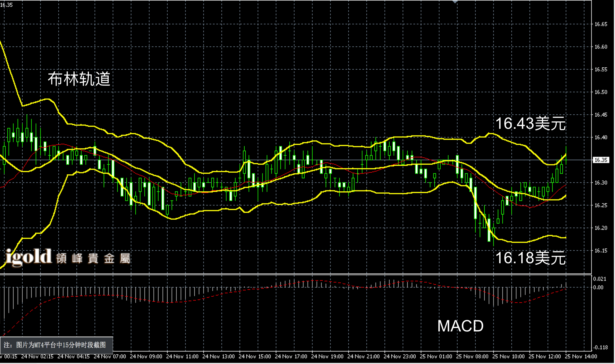This screenshot has width=615, height=364.
Task: Click the 16.43美元 upper band annotation
Action: pos(530,123)
